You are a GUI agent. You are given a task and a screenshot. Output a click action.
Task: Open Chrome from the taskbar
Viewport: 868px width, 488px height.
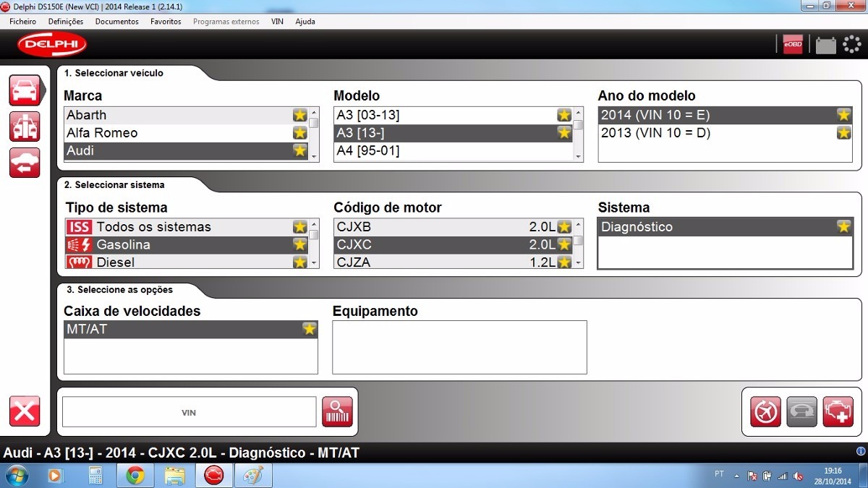(x=135, y=476)
